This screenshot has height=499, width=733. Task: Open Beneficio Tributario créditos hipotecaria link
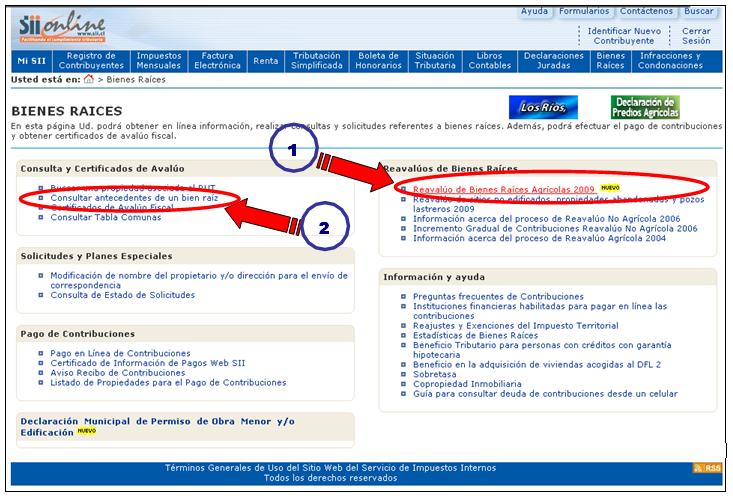coord(542,350)
